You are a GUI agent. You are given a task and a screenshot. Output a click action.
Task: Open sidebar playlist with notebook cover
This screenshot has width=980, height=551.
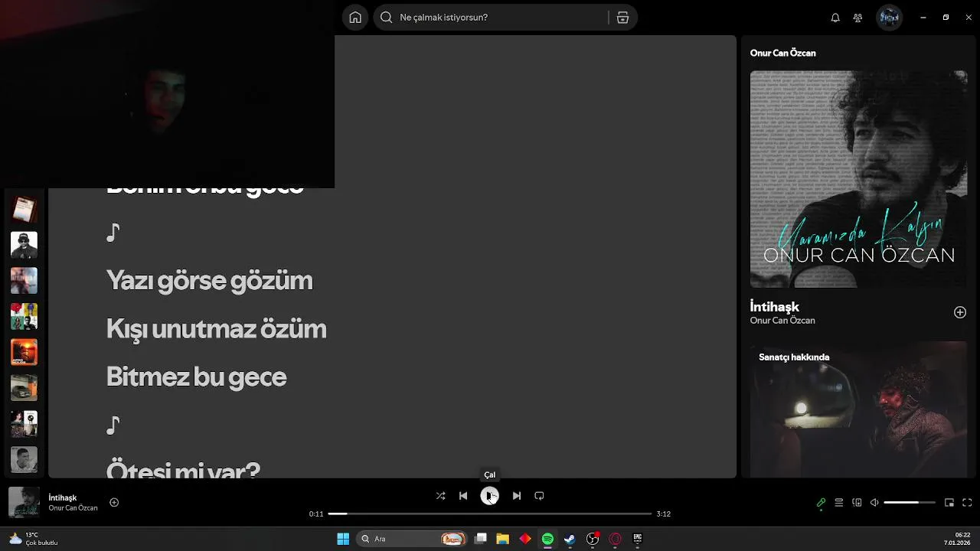(24, 209)
